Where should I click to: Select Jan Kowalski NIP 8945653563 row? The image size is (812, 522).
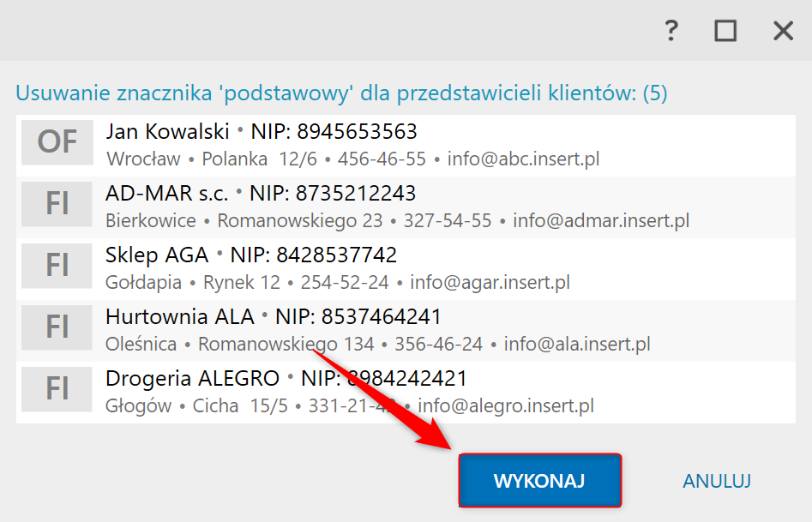406,146
